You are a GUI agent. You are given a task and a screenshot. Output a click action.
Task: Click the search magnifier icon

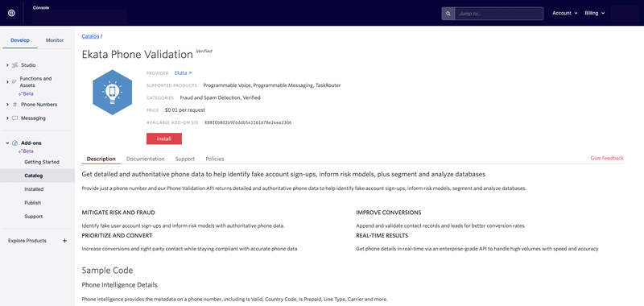[448, 14]
